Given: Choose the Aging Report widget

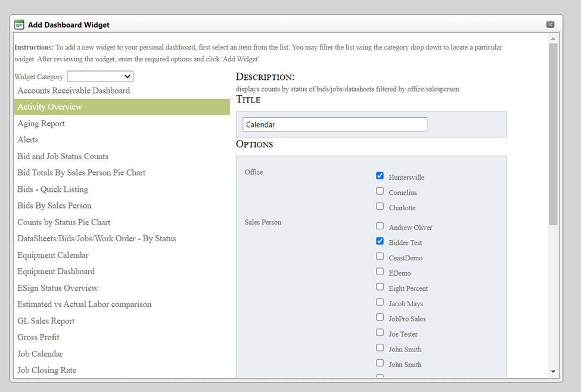Looking at the screenshot, I should [41, 123].
